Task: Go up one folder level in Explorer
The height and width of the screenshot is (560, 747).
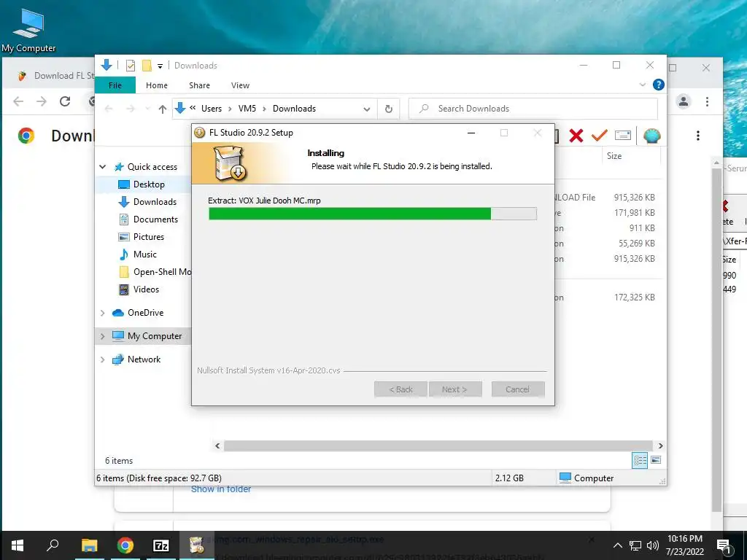Action: [x=163, y=109]
